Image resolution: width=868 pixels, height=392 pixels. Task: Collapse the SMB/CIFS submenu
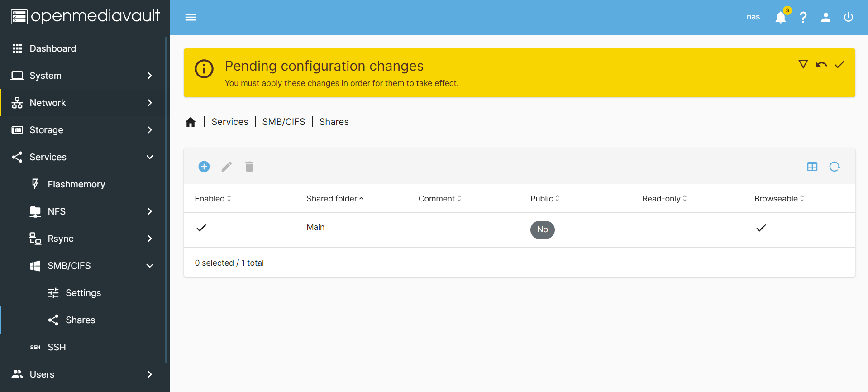tap(83, 266)
